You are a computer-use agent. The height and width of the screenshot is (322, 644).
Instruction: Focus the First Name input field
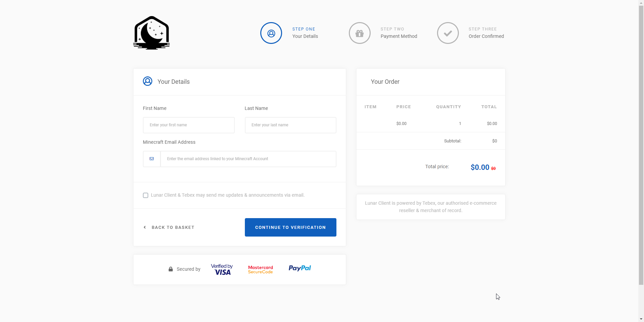[x=189, y=125]
